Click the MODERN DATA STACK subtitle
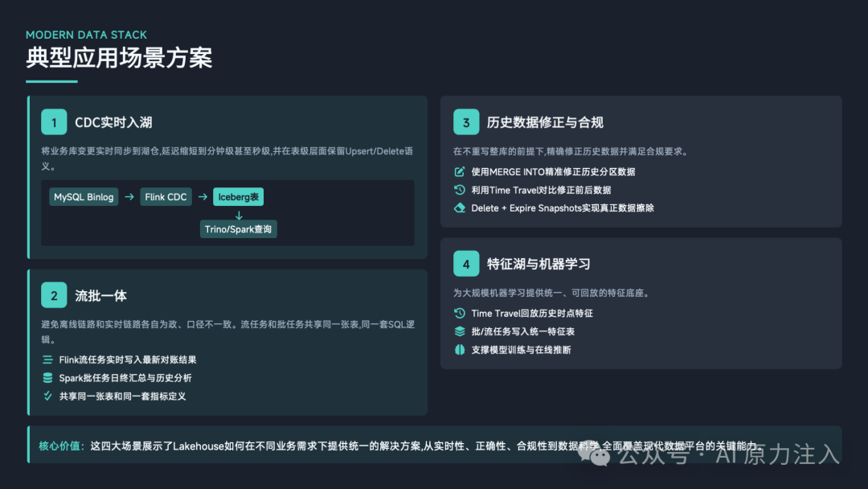This screenshot has height=489, width=868. (86, 35)
